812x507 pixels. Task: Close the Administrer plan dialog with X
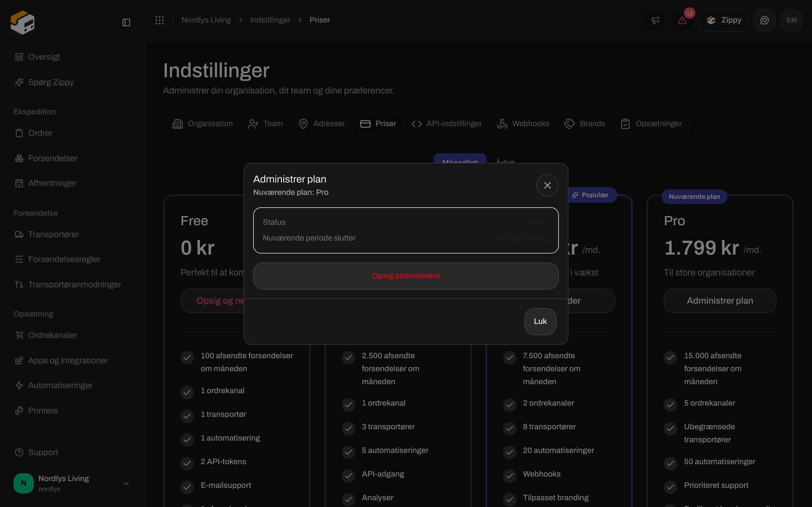pyautogui.click(x=547, y=185)
